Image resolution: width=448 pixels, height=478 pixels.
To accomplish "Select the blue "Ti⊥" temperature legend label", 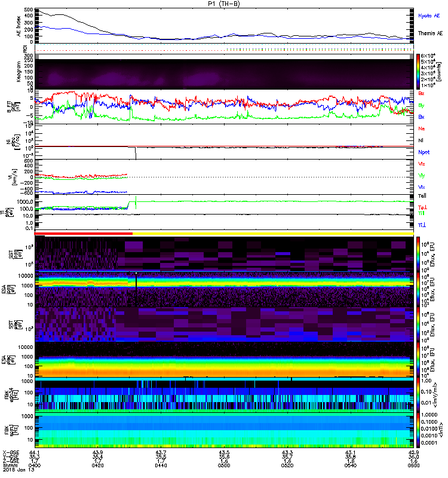I will point(422,225).
